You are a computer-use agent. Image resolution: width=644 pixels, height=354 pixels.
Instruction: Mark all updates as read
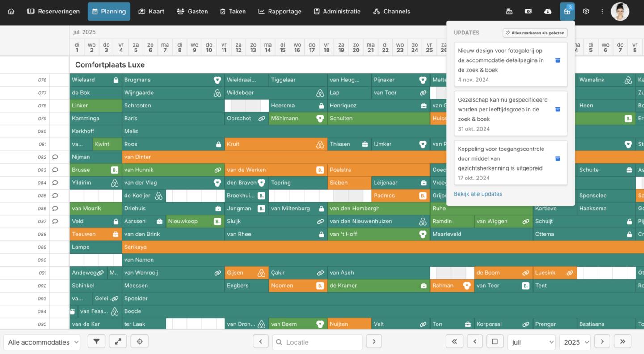pyautogui.click(x=535, y=33)
